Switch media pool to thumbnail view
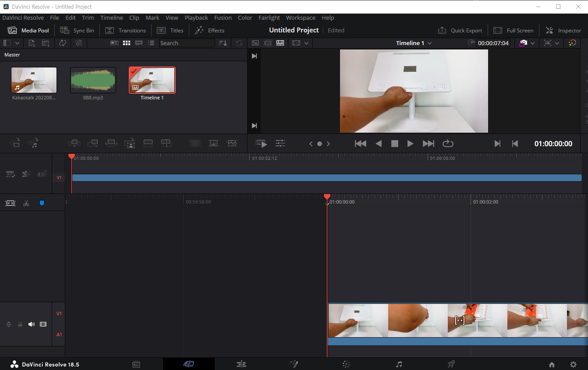This screenshot has width=588, height=370. [x=127, y=43]
